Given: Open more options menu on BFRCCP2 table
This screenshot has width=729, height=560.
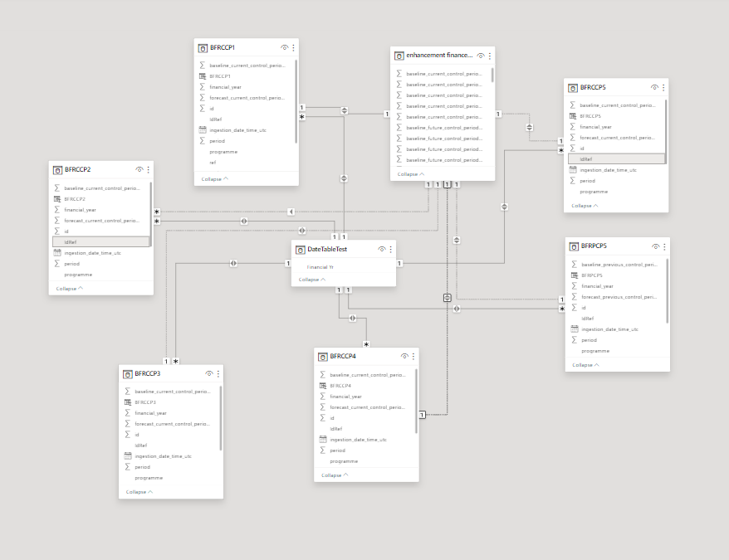Looking at the screenshot, I should pyautogui.click(x=149, y=169).
